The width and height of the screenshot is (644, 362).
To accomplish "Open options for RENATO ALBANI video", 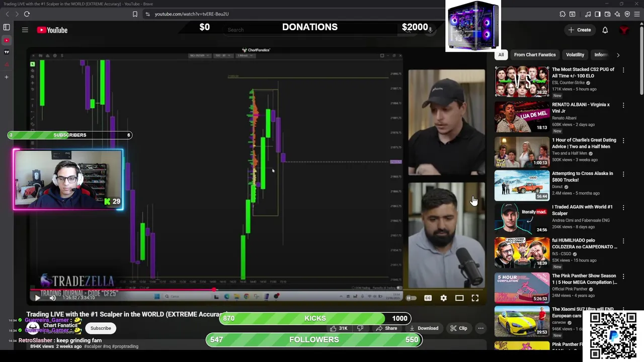I will coord(623,105).
